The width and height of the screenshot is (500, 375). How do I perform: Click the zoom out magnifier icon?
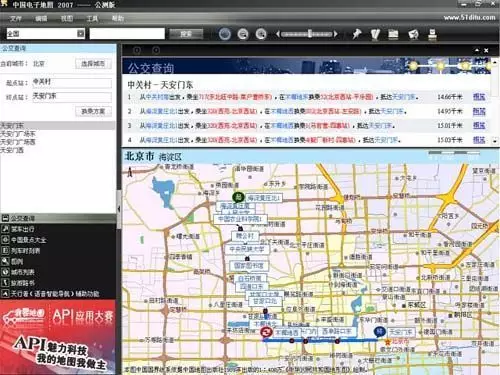click(243, 34)
